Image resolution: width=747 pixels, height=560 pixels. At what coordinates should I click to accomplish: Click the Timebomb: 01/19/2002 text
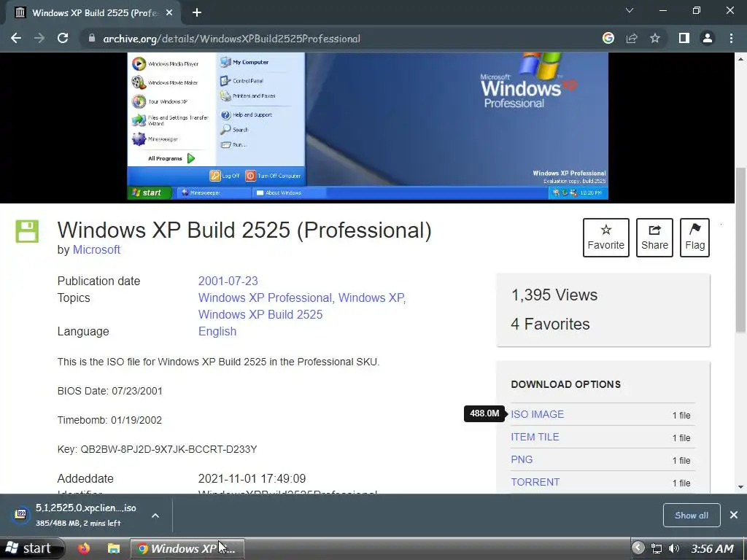click(x=109, y=420)
